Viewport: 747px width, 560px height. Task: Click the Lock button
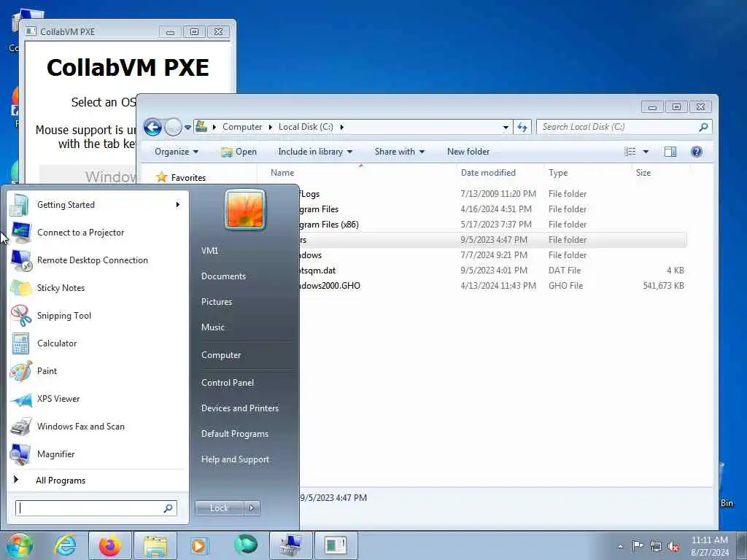tap(219, 508)
